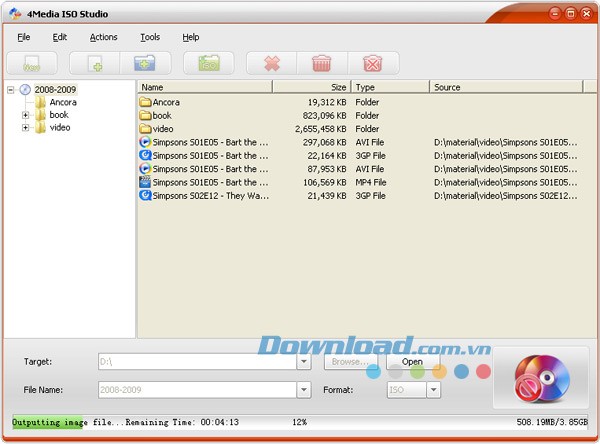This screenshot has height=444, width=600.
Task: Click the Add folder toolbar icon
Action: click(x=144, y=63)
